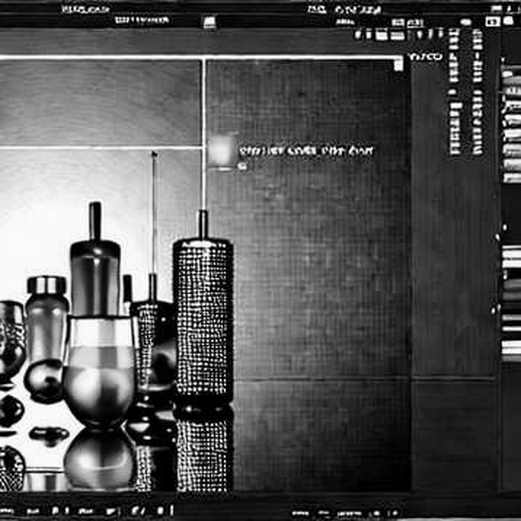Click the oval icon in the upper right header
The height and width of the screenshot is (521, 521).
click(x=466, y=22)
